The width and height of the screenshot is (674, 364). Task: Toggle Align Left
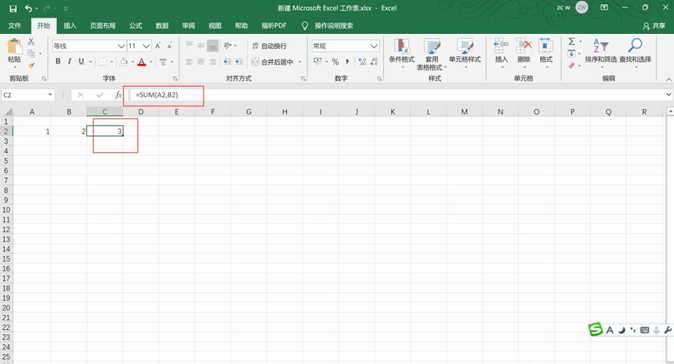click(189, 61)
